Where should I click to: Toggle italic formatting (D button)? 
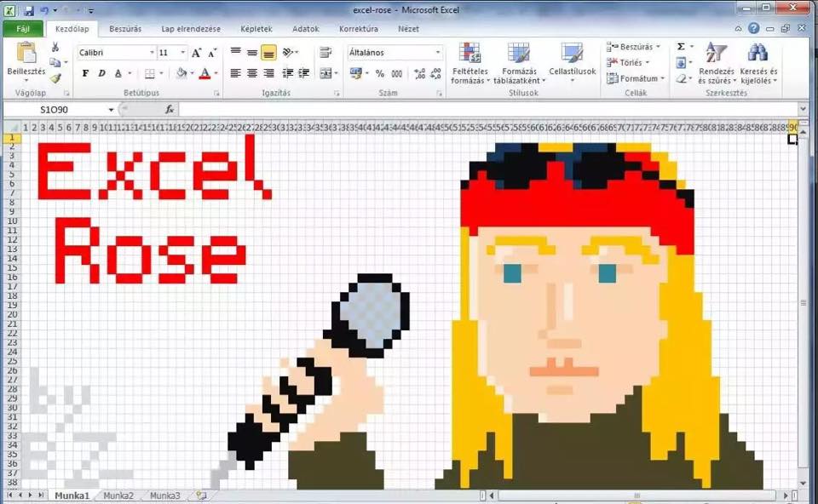click(101, 74)
